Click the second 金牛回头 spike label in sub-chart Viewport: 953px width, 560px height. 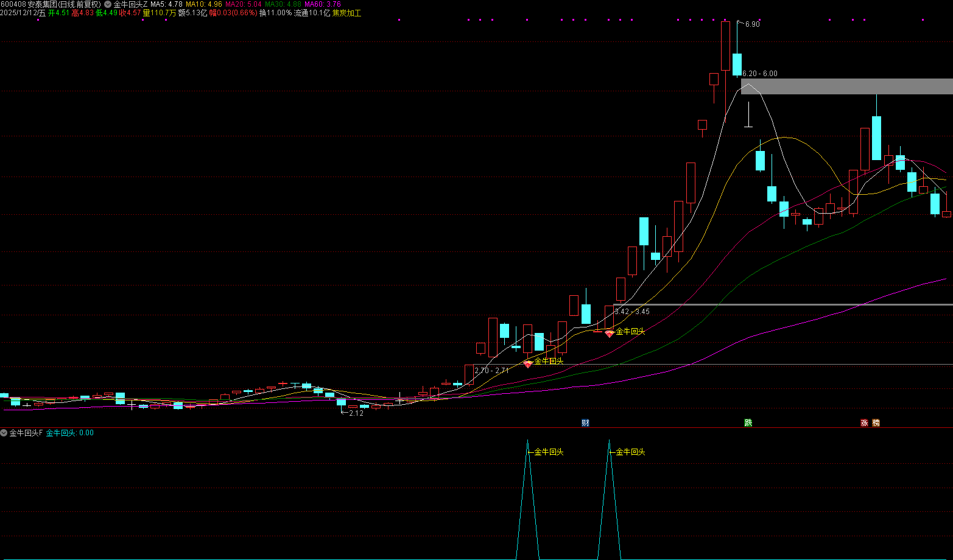(x=630, y=452)
